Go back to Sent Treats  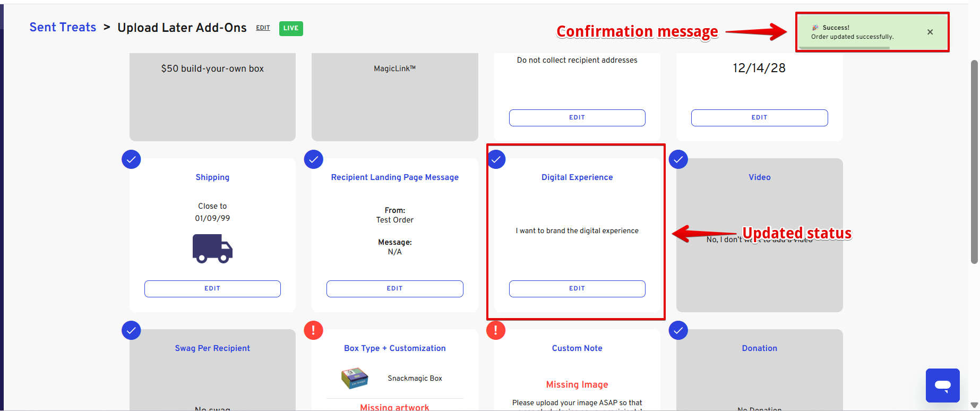(63, 28)
